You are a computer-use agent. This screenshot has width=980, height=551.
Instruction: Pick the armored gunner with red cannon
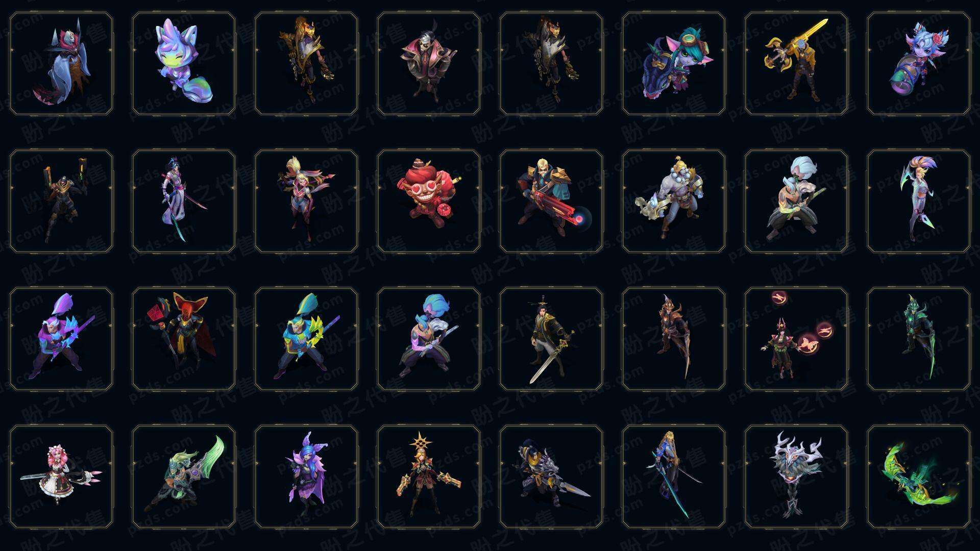tap(551, 201)
